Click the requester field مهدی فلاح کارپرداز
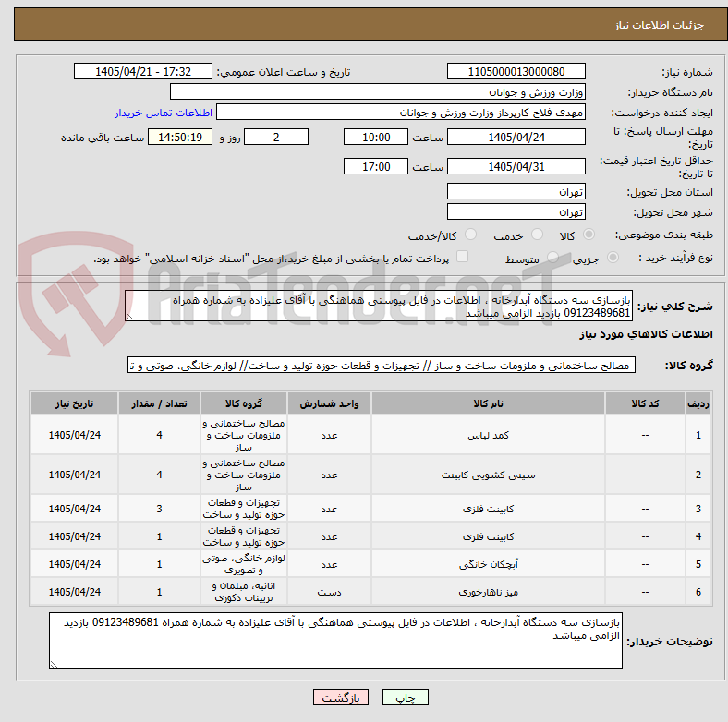Viewport: 728px width, 722px height. point(401,113)
